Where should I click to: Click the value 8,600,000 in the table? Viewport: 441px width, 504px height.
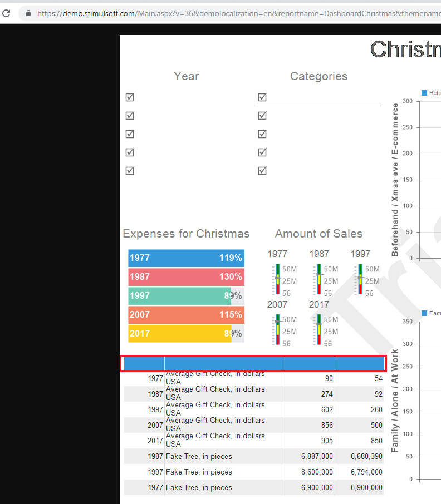tap(317, 472)
